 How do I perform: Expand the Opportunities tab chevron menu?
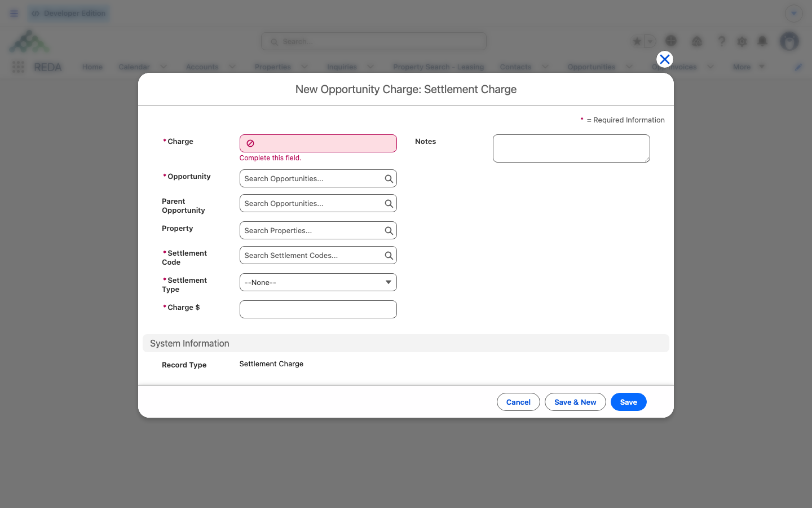[x=629, y=67]
